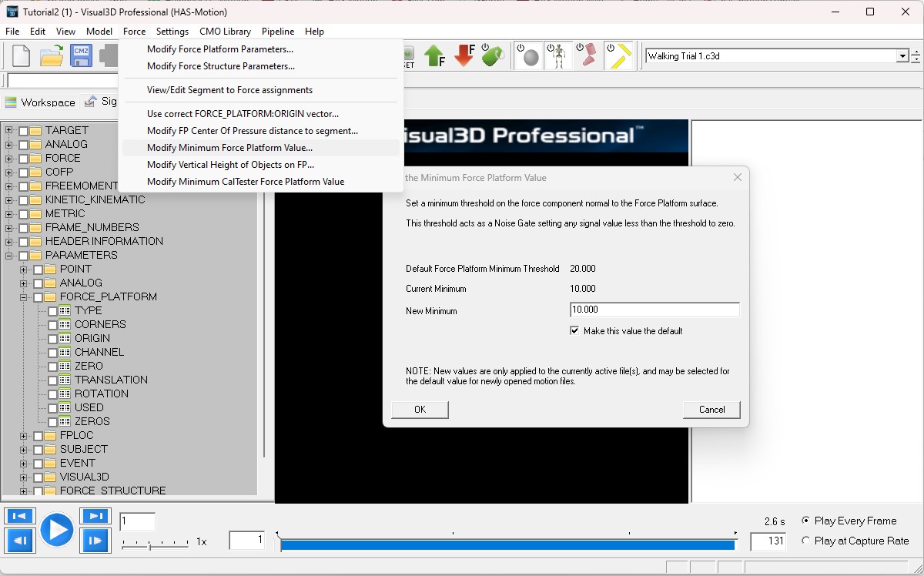Start playback with the Play button
The image size is (924, 576).
point(57,530)
